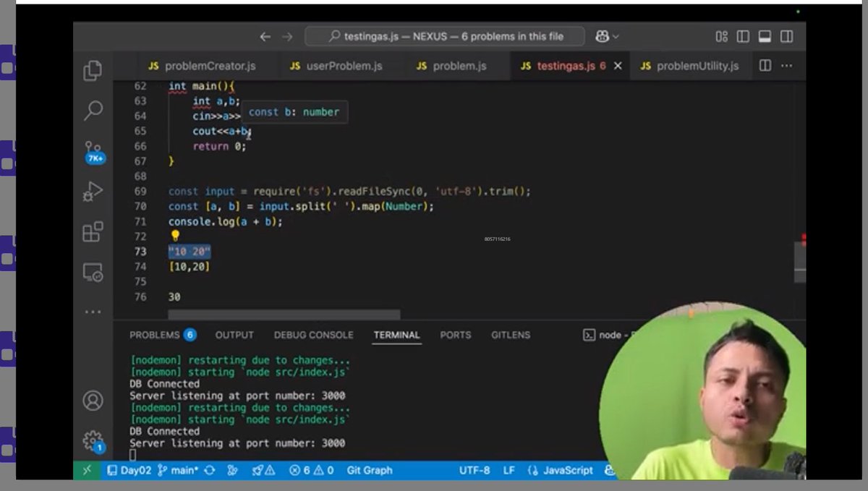Click the horizontal editor scrollbar
Screen dimensions: 868x491
click(284, 315)
